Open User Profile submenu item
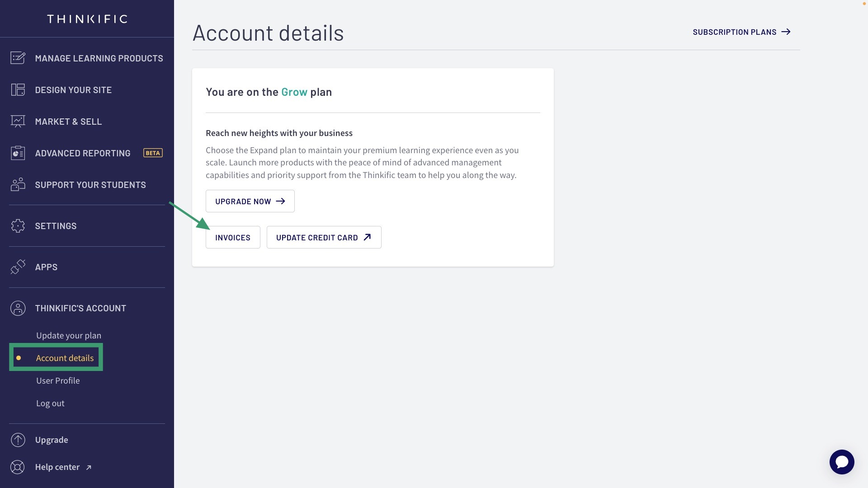Viewport: 868px width, 488px height. [x=58, y=380]
